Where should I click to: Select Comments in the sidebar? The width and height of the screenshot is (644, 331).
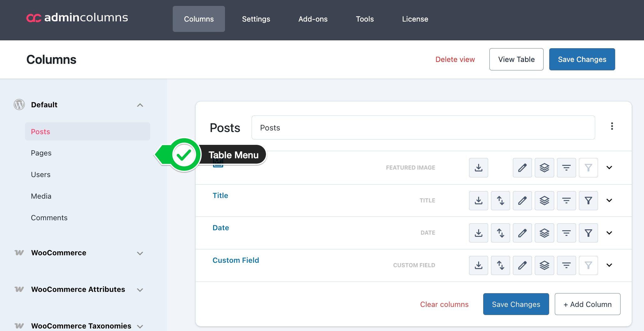tap(49, 218)
